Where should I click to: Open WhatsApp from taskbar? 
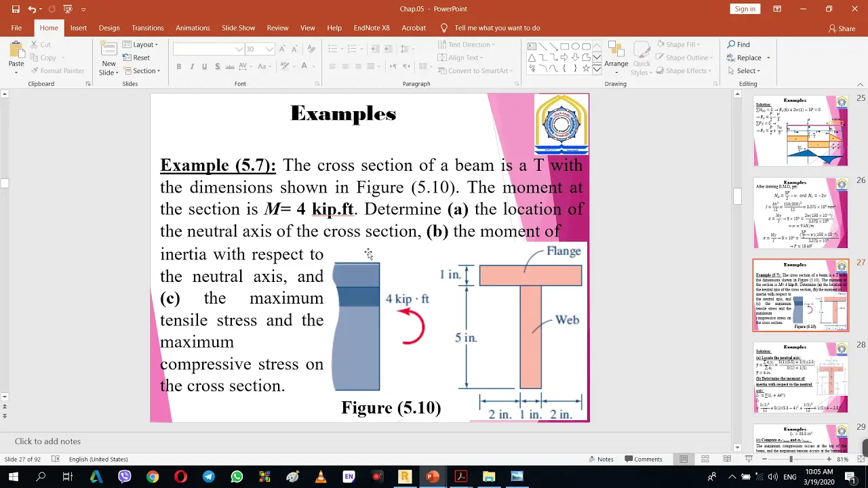point(237,476)
